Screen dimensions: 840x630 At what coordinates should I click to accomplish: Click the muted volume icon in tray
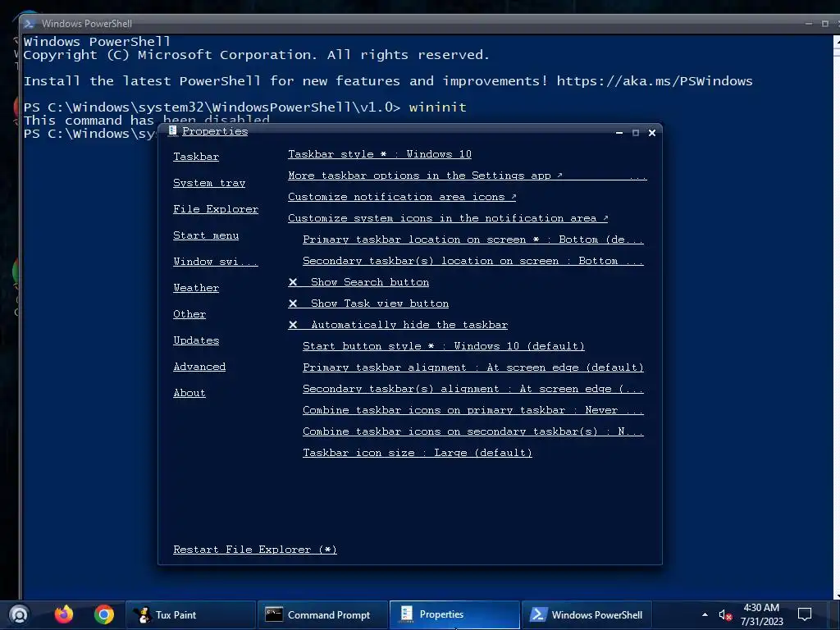(x=725, y=615)
